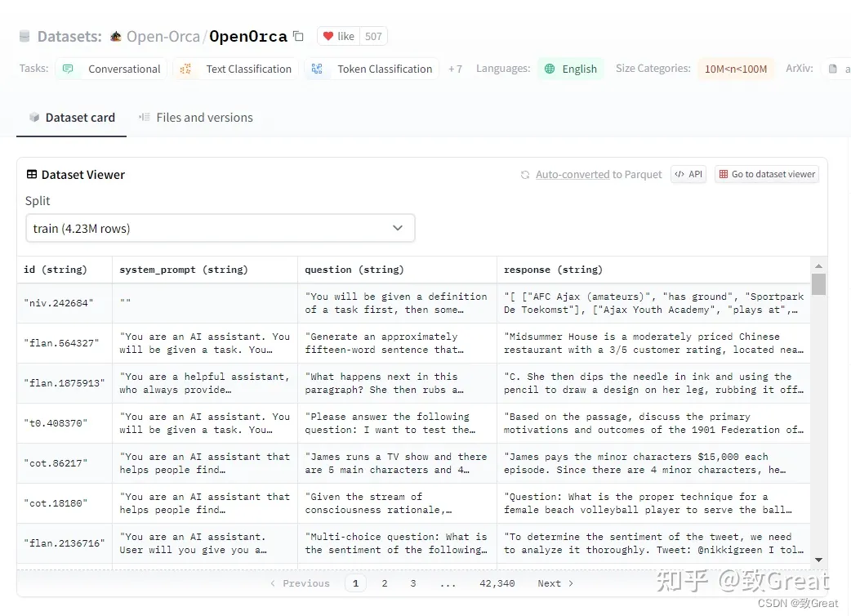Image resolution: width=851 pixels, height=616 pixels.
Task: Click the ArXiv document icon
Action: tap(833, 69)
